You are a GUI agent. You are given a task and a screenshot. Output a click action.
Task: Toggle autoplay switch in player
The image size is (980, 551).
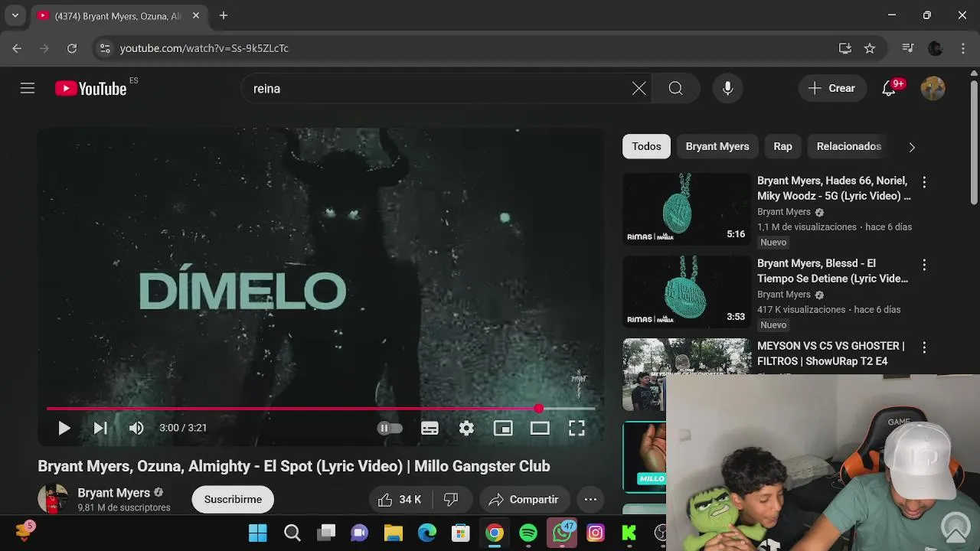point(390,428)
